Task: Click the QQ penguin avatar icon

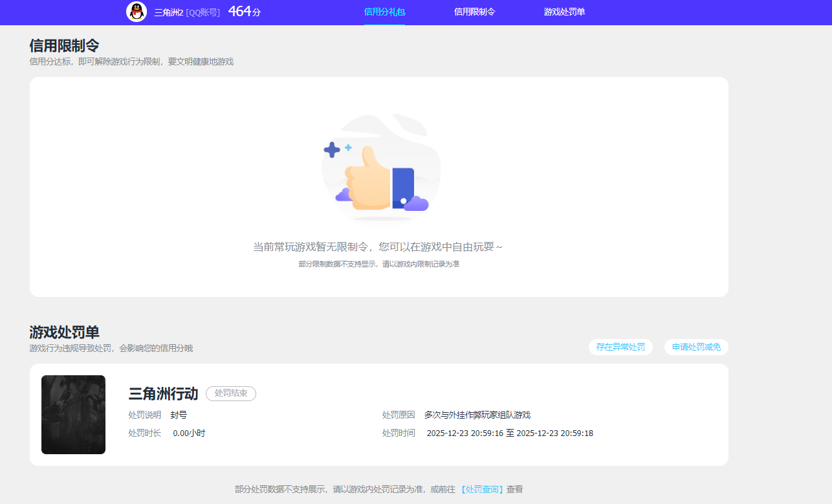Action: tap(137, 11)
